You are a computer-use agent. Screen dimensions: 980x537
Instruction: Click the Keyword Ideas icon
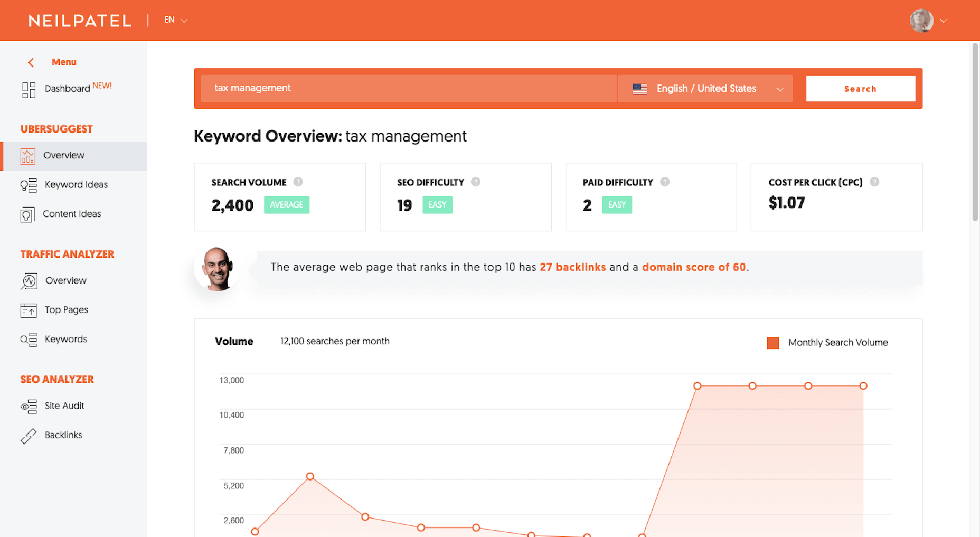coord(29,185)
